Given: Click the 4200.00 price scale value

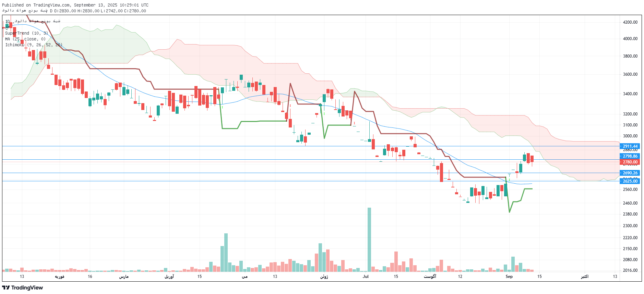Looking at the screenshot, I should [630, 22].
